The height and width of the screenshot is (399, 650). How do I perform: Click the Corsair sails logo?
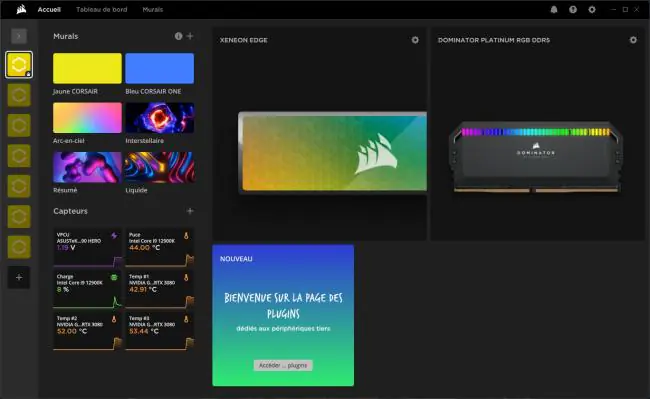[x=21, y=9]
